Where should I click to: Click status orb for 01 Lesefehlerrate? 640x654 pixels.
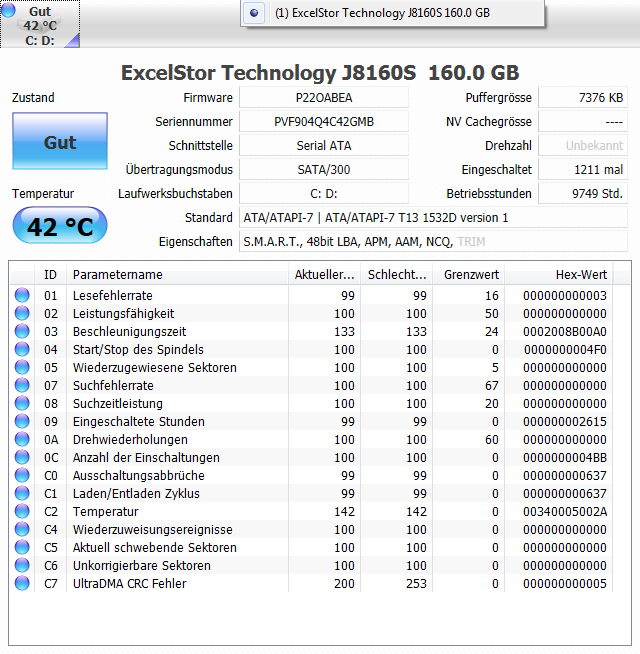(x=22, y=295)
